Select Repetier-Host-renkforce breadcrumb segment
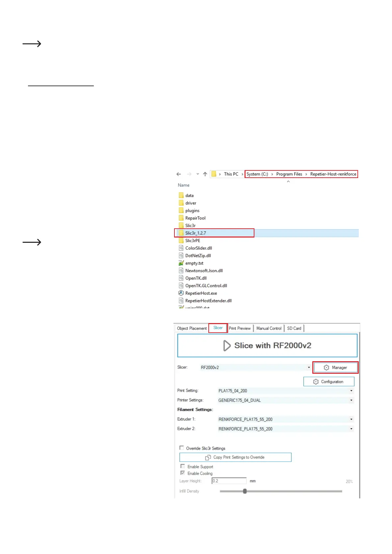Screen dimensions: 392x554 coord(333,174)
